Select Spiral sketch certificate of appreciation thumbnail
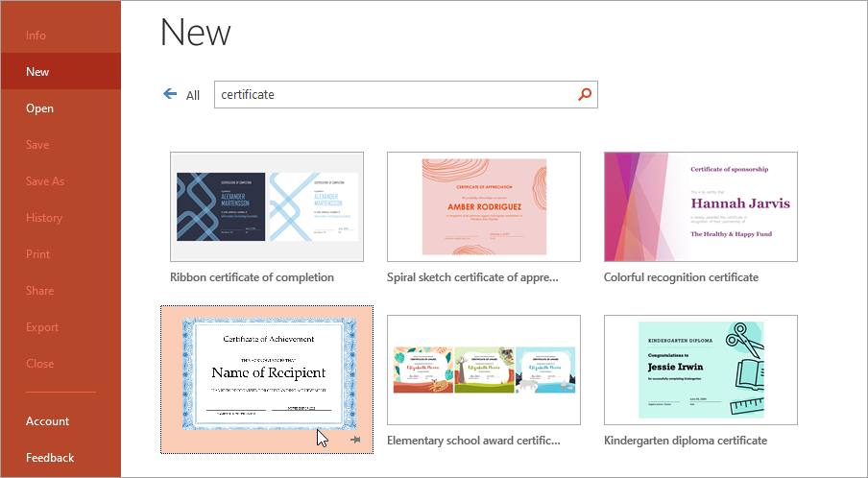This screenshot has height=478, width=868. tap(483, 206)
